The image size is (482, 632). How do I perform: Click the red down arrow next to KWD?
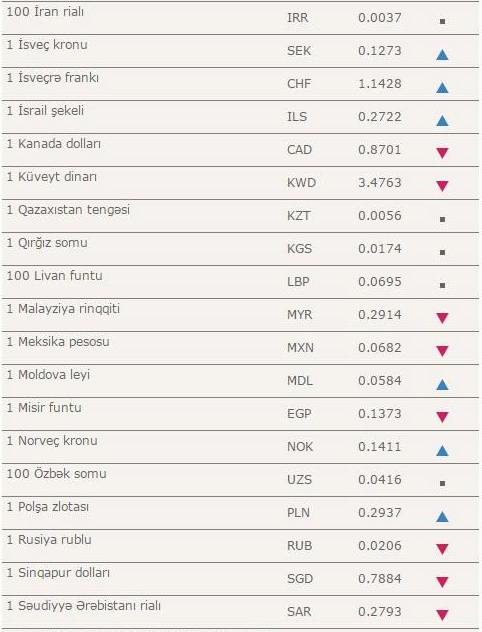442,186
